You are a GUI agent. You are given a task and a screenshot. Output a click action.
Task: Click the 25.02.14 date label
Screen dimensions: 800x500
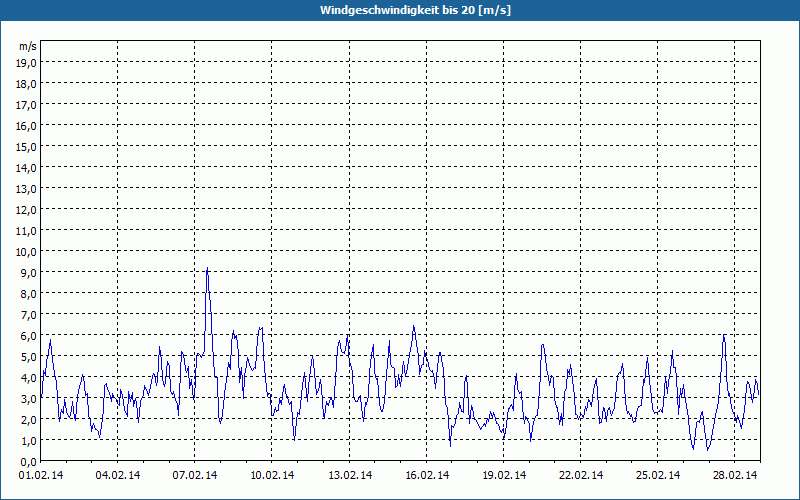tap(658, 476)
